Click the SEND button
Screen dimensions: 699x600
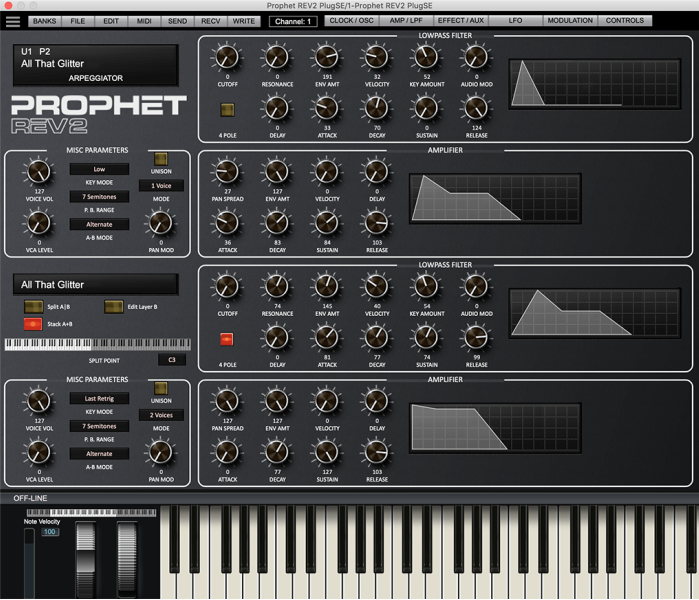177,21
